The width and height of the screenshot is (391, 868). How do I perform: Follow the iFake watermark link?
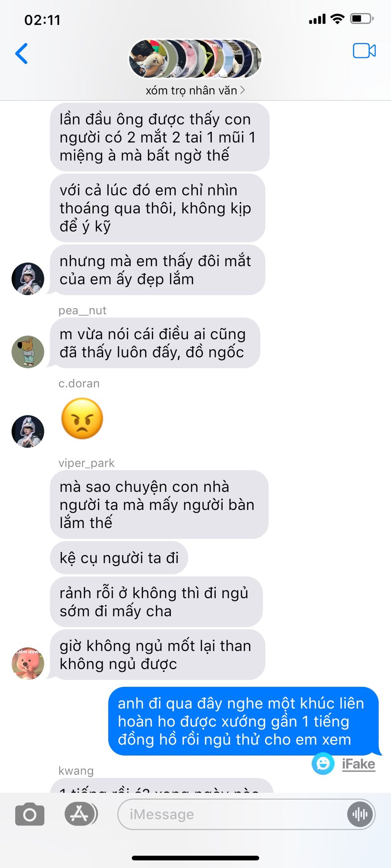(x=358, y=764)
